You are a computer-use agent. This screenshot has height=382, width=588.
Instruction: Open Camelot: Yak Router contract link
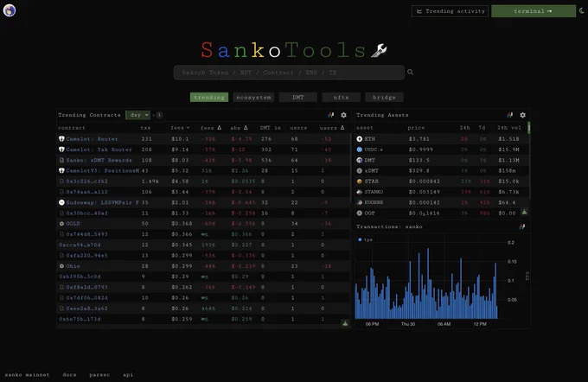pyautogui.click(x=99, y=150)
